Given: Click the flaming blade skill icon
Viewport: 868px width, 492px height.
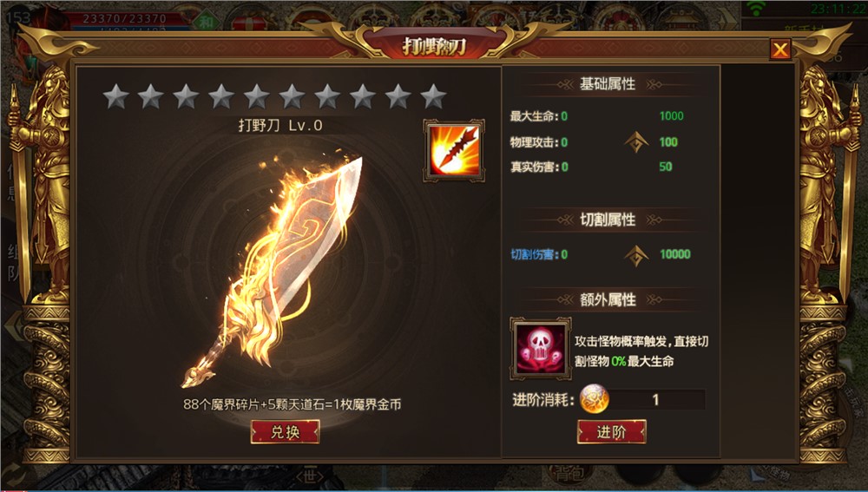Looking at the screenshot, I should coord(454,150).
